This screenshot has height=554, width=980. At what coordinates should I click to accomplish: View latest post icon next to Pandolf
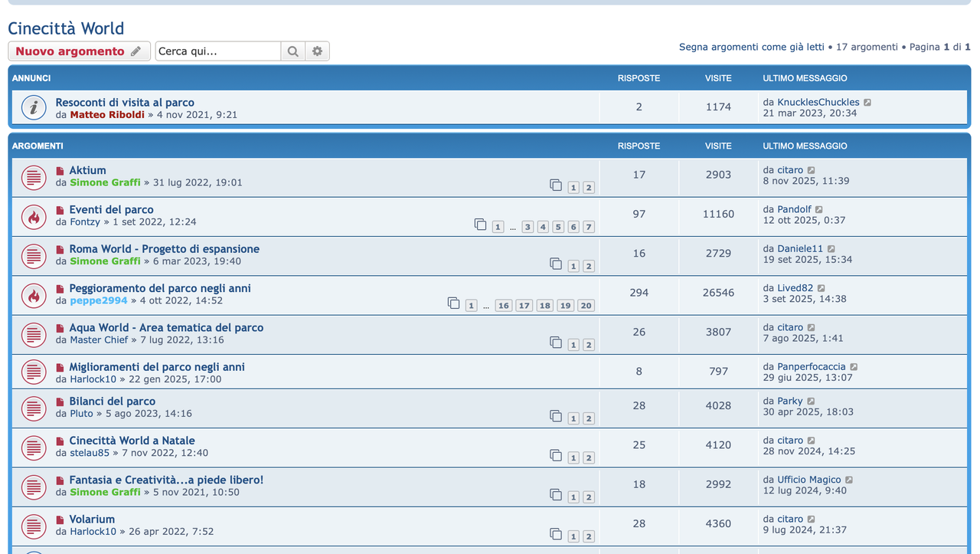(x=819, y=210)
